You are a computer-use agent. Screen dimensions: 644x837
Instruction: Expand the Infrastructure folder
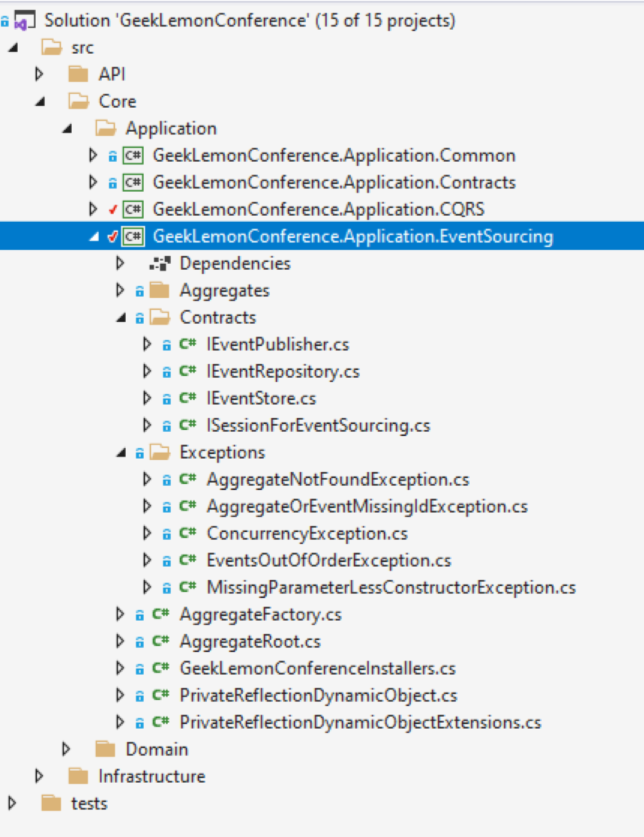click(39, 776)
